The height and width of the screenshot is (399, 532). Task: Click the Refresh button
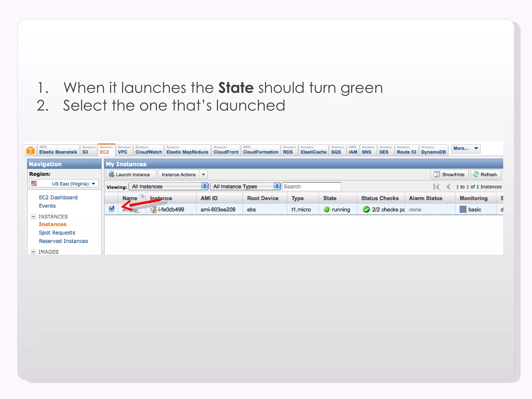click(486, 175)
